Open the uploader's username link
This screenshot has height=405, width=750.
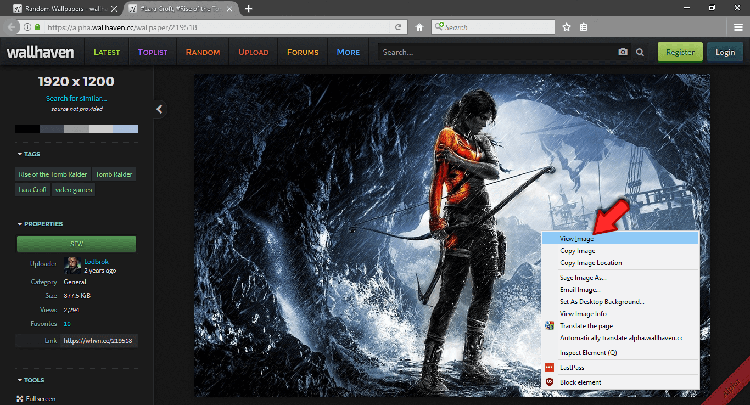click(x=97, y=262)
